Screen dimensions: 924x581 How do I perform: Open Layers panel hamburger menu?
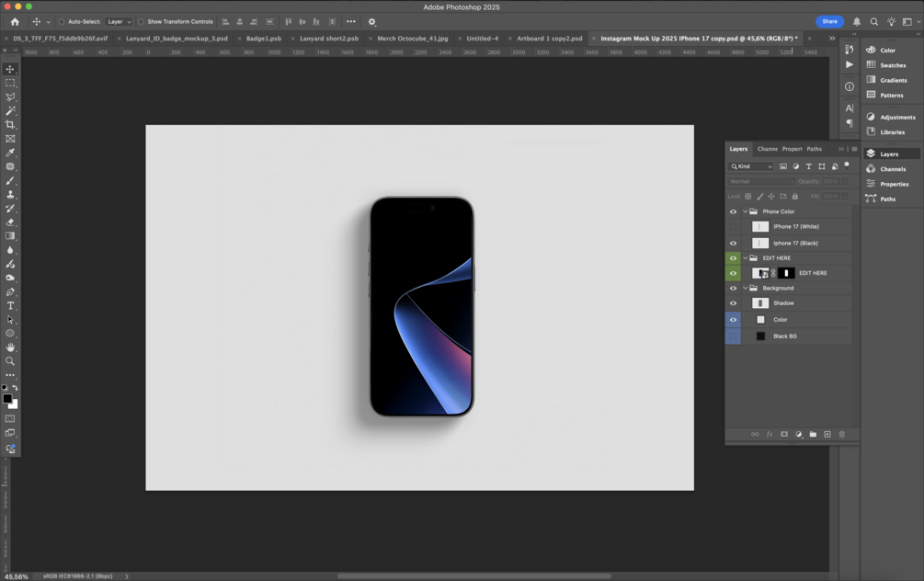[854, 149]
